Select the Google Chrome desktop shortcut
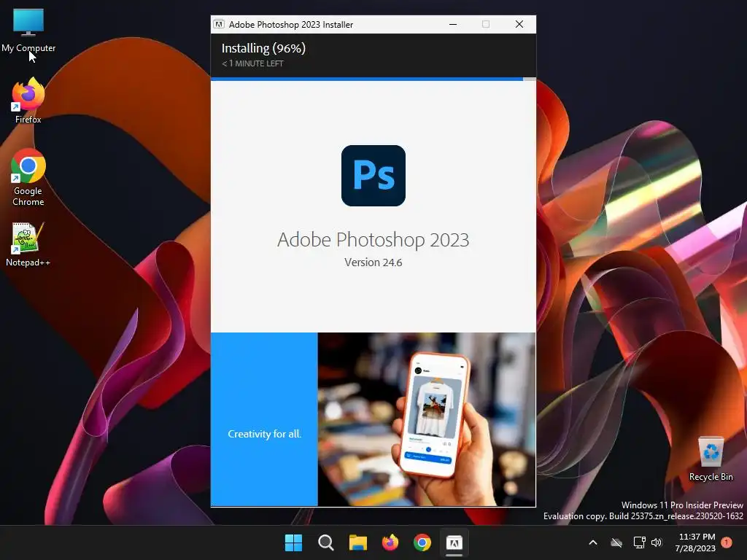Screen dimensions: 747x560 28,177
